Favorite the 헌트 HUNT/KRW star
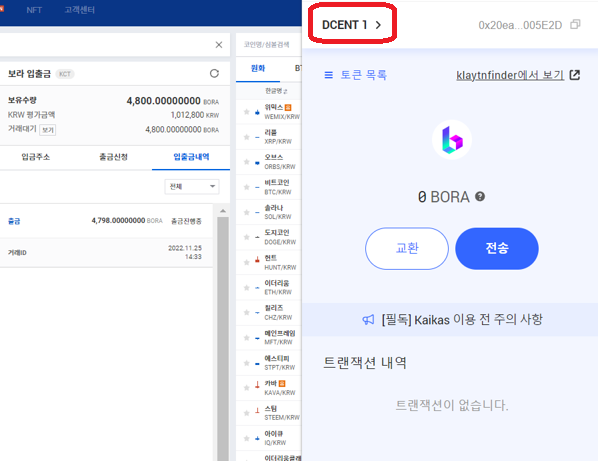This screenshot has width=598, height=461. tap(246, 262)
